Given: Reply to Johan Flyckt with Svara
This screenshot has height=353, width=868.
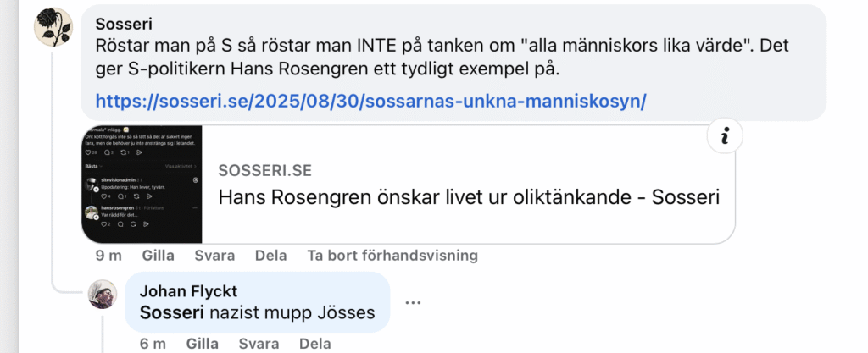Looking at the screenshot, I should (x=259, y=344).
